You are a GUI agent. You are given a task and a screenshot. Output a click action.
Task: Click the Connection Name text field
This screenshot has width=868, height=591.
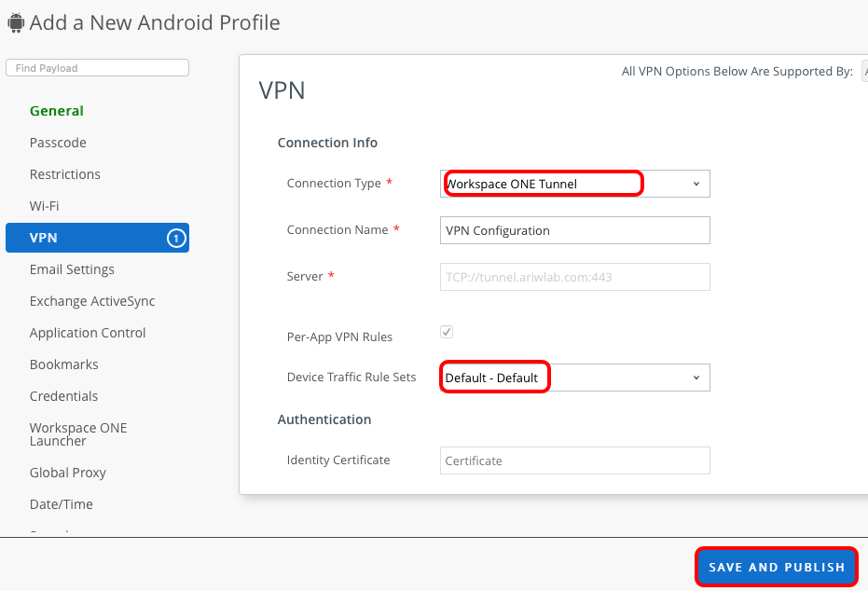(574, 230)
